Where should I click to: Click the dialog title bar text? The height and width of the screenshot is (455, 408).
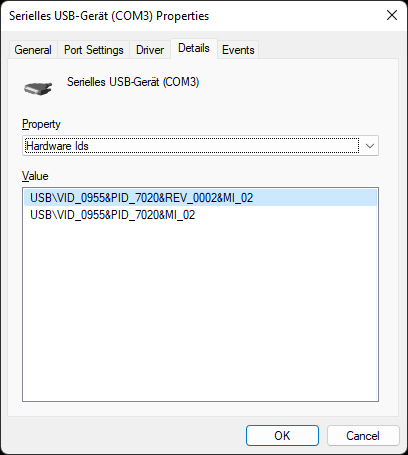109,16
